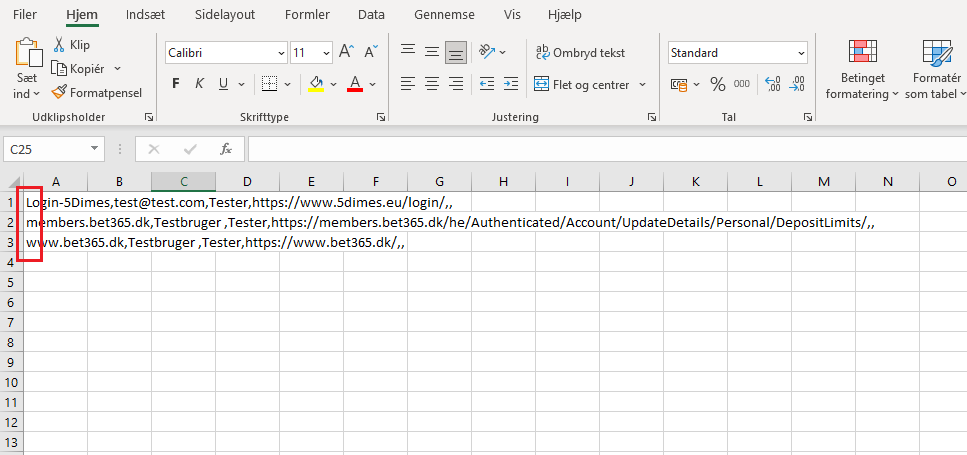Open the Filer tab

[25, 14]
